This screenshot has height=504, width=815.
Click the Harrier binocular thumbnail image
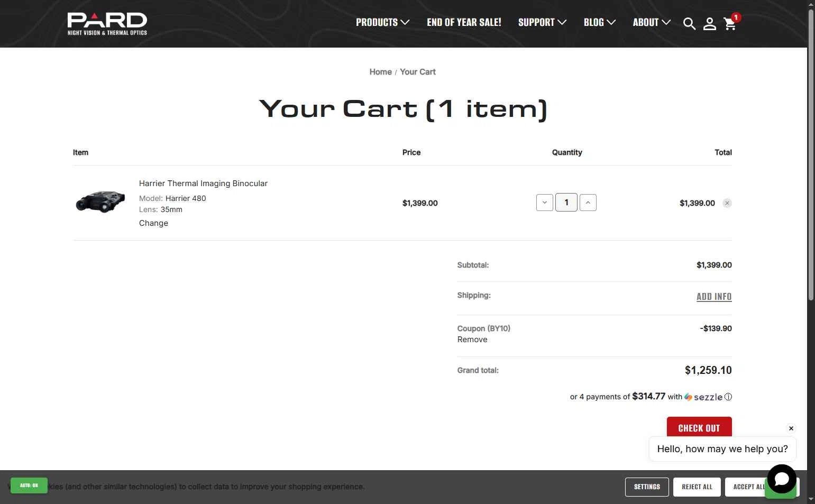(x=100, y=201)
